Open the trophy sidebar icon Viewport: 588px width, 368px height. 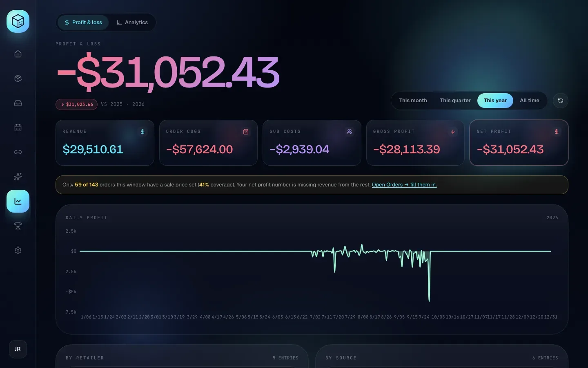click(x=18, y=226)
